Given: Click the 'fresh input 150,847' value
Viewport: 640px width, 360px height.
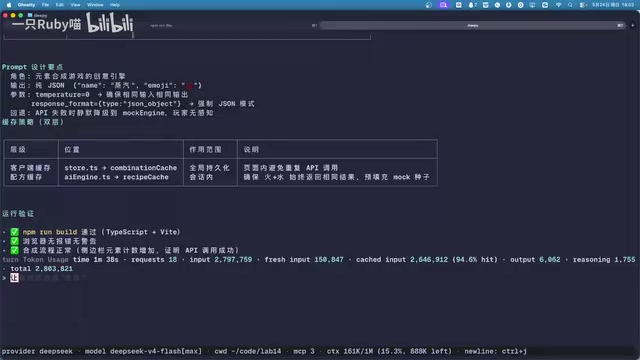Looking at the screenshot, I should 304,260.
